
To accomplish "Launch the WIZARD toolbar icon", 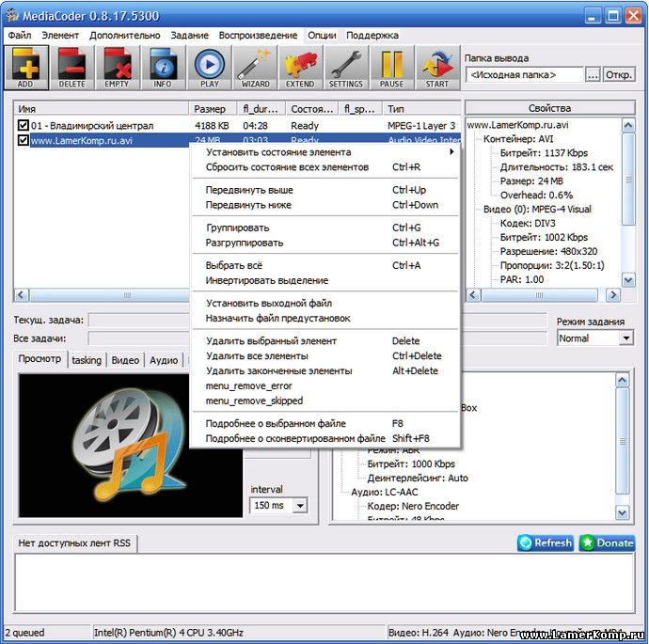I will [255, 67].
